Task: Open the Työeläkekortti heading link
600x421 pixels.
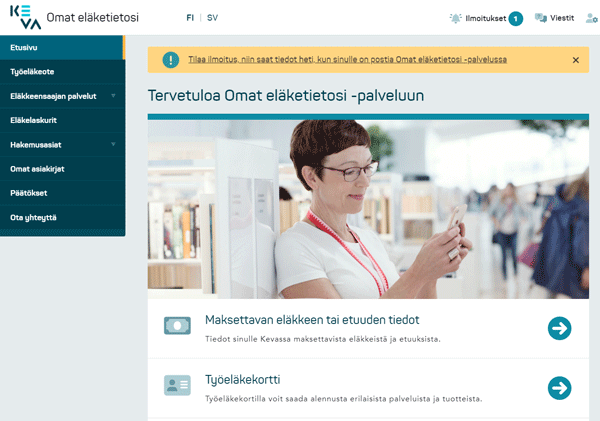Action: pyautogui.click(x=243, y=380)
